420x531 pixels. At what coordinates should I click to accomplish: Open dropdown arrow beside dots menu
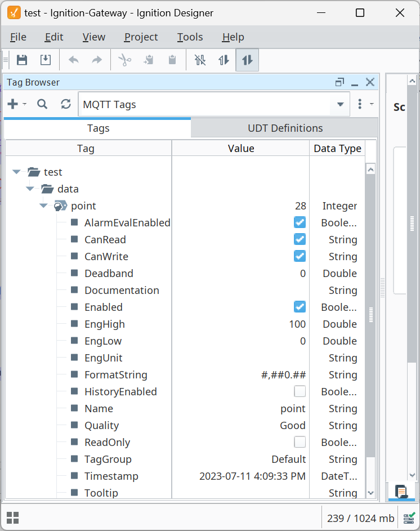click(x=372, y=104)
